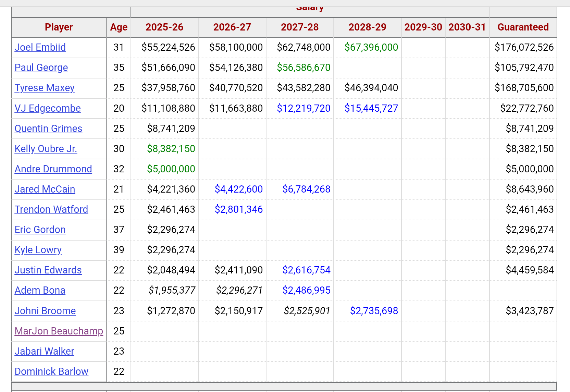
Task: Sort by the 2028-29 salary column header
Action: (368, 27)
